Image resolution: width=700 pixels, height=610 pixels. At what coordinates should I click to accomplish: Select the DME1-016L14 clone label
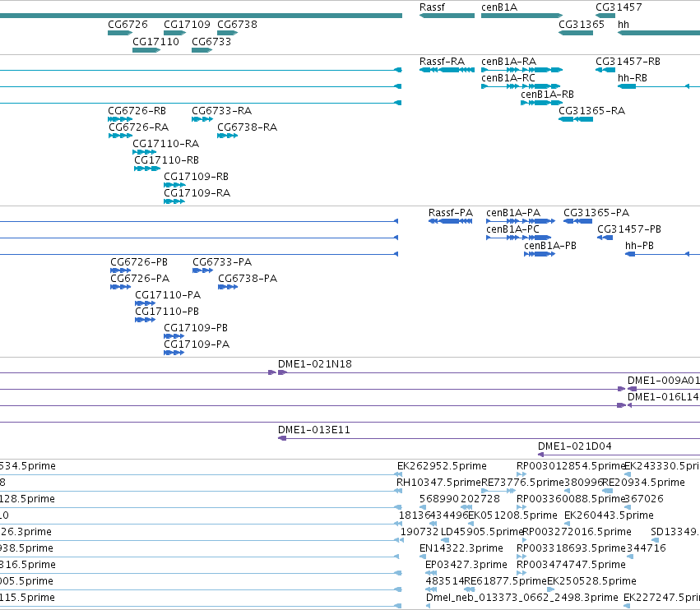663,397
